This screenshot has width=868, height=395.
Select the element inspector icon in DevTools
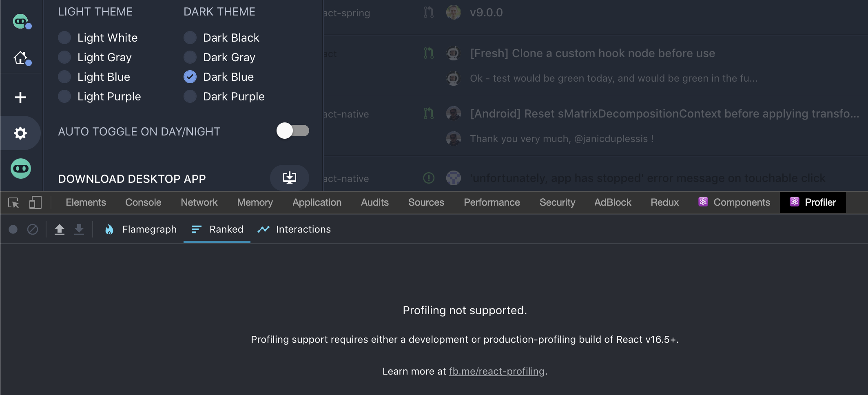point(13,202)
